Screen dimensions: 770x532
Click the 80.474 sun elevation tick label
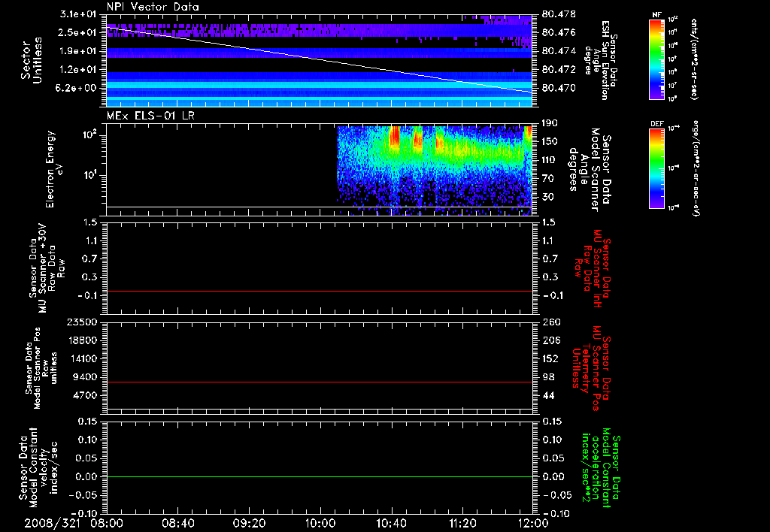[559, 51]
